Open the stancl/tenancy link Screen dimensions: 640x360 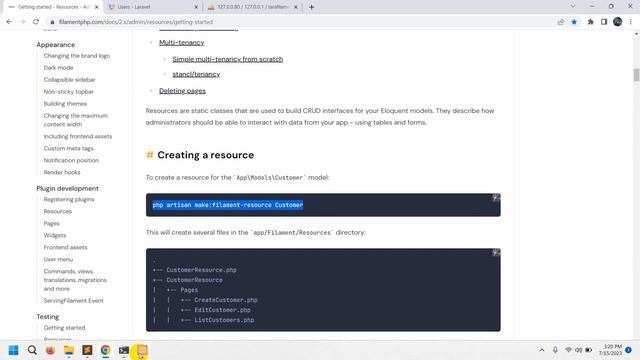196,74
